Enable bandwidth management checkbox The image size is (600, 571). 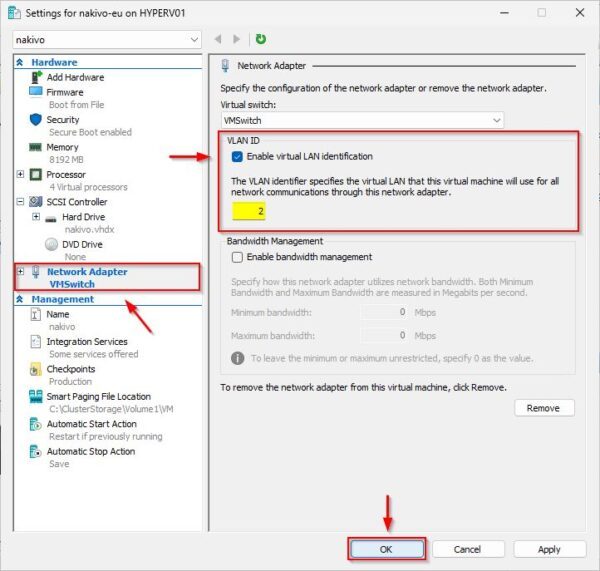[237, 257]
